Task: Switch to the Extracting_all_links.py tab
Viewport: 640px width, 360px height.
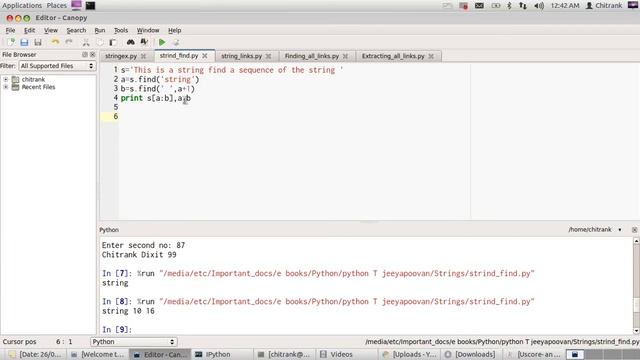Action: [393, 56]
